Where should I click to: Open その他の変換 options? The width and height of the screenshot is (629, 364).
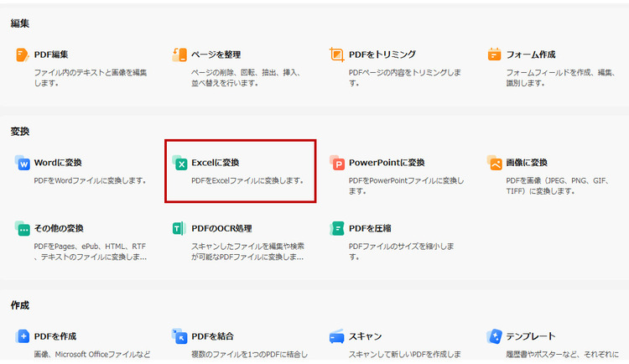(x=59, y=228)
